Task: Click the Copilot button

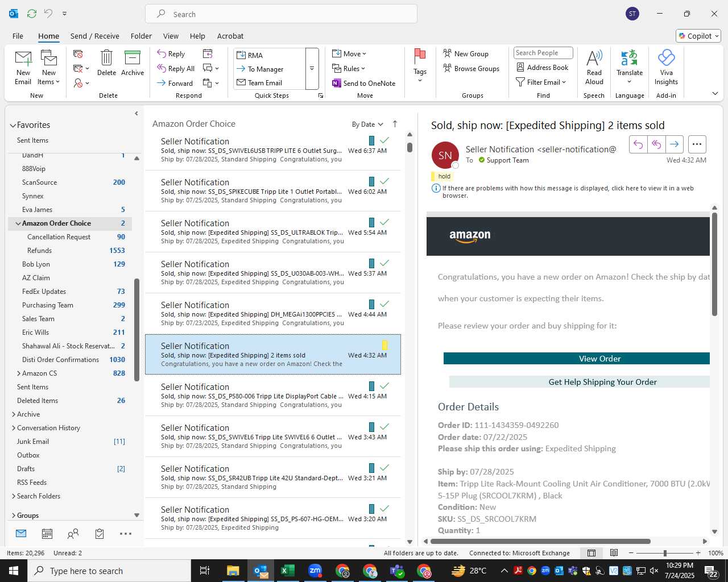Action: 698,36
